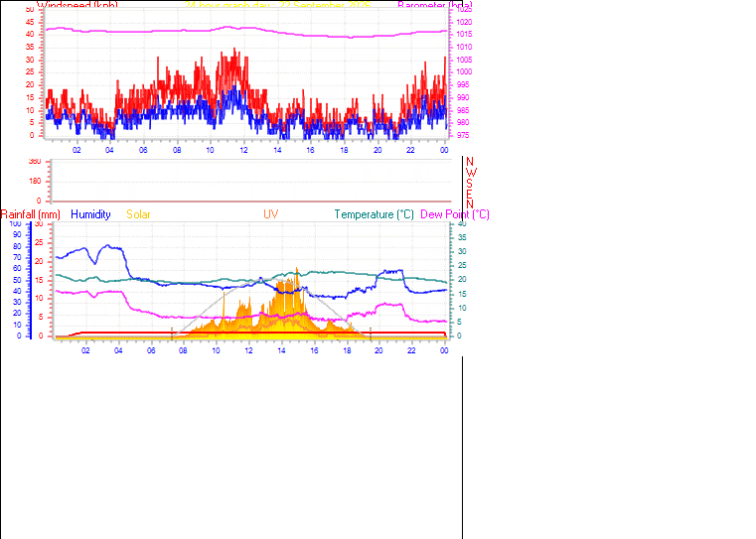The width and height of the screenshot is (756, 539).
Task: Click the Rainfall (mm) legend label
Action: click(x=31, y=214)
